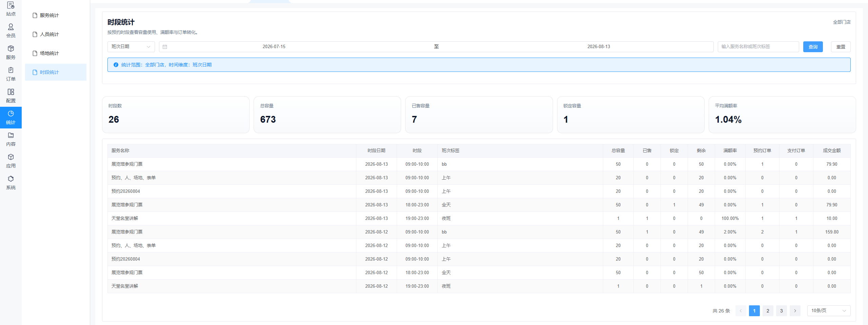868x325 pixels.
Task: Open the 场地统计 menu item
Action: coord(56,53)
